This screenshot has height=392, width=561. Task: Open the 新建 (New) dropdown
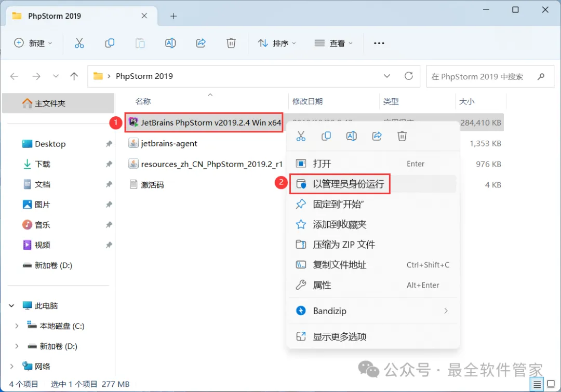[x=33, y=43]
